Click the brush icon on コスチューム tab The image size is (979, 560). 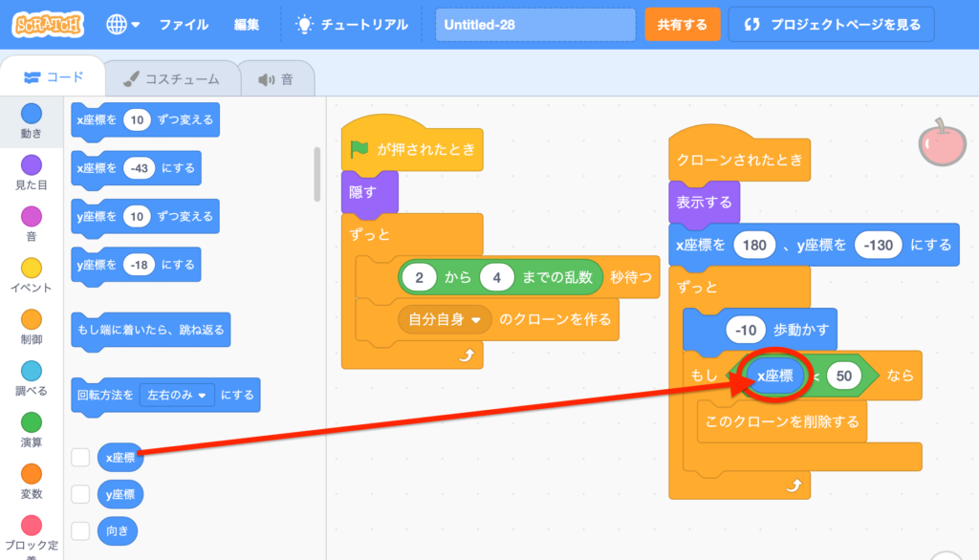click(130, 78)
